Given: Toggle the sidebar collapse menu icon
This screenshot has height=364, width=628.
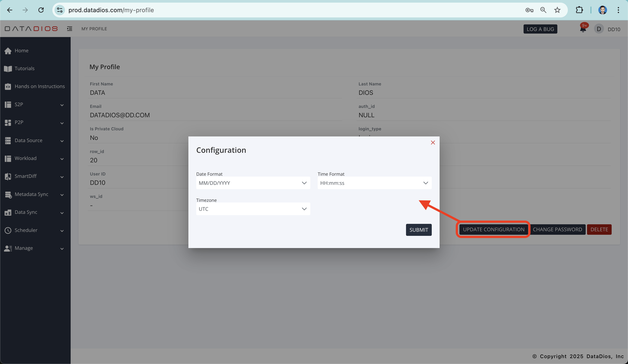Looking at the screenshot, I should tap(70, 29).
